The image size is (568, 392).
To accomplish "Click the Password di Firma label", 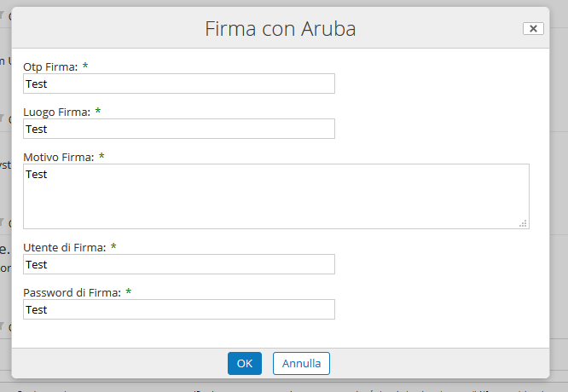I will (x=72, y=293).
